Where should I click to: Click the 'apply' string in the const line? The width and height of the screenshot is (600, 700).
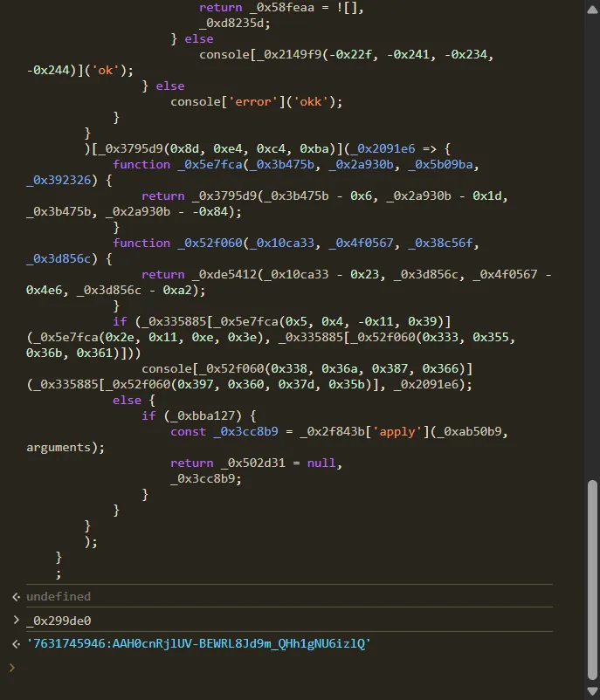pyautogui.click(x=397, y=432)
